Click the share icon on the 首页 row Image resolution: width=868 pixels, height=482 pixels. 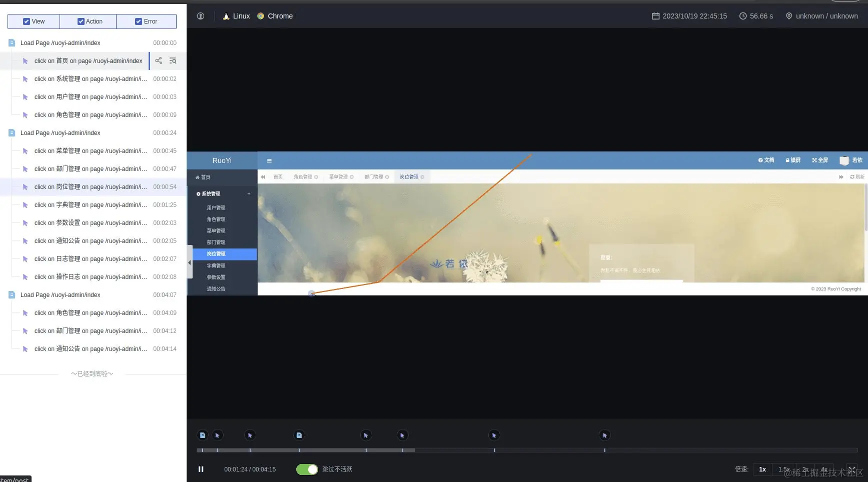coord(159,60)
